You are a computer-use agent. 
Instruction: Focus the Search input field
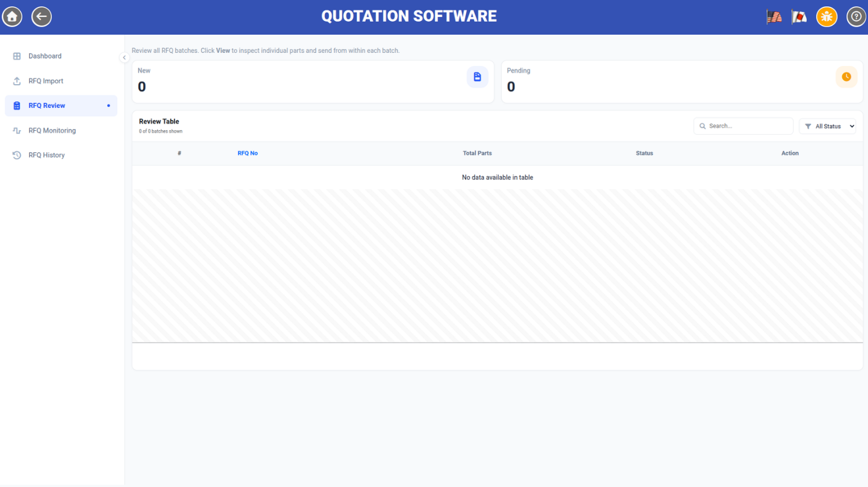pyautogui.click(x=743, y=126)
